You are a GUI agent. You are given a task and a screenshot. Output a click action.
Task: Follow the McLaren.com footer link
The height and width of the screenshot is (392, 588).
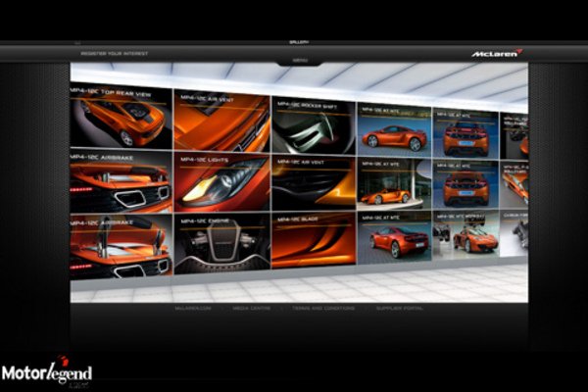pyautogui.click(x=193, y=308)
